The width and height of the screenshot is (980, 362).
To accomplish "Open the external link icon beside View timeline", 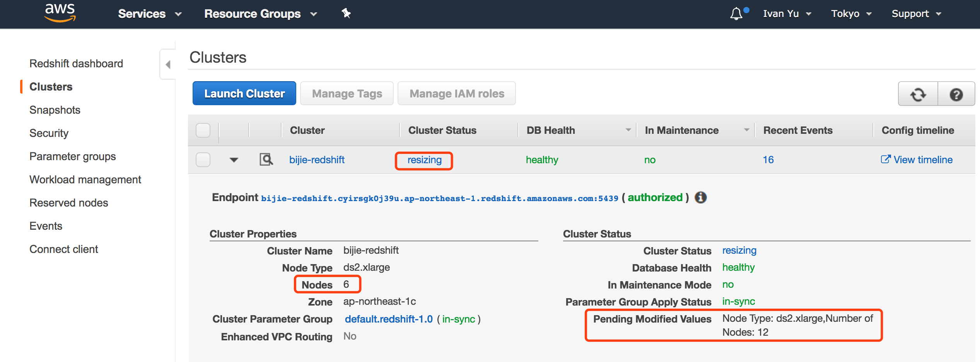I will tap(885, 159).
